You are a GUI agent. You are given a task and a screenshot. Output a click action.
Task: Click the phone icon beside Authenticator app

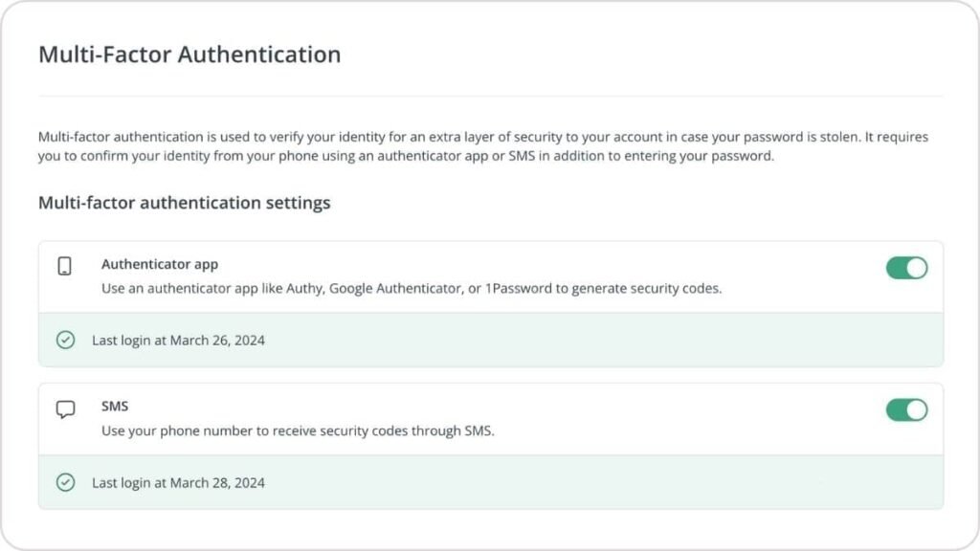[65, 267]
